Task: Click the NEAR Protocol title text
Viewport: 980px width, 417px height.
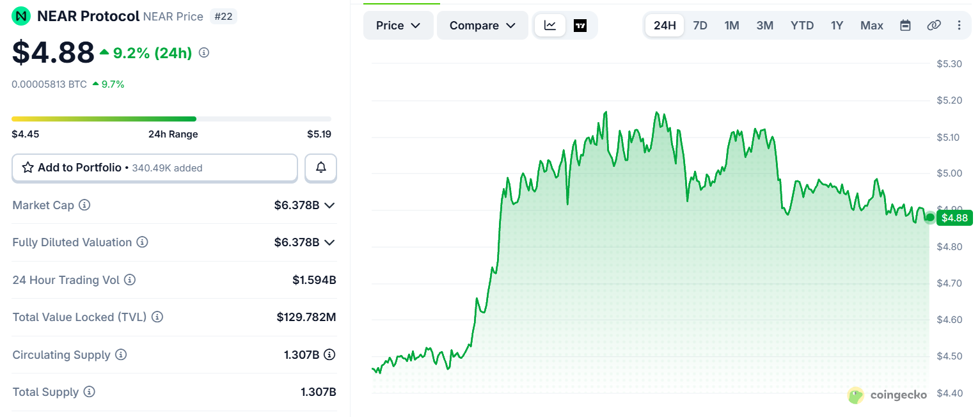Action: coord(89,16)
